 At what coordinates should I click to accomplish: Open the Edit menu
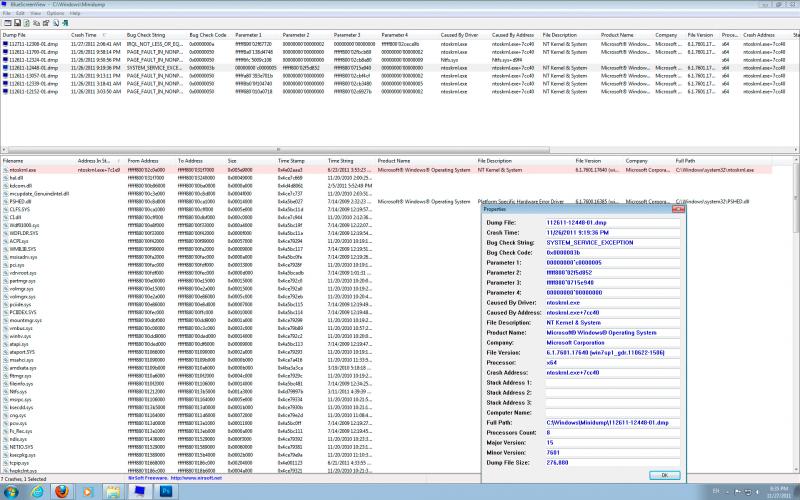tap(20, 13)
